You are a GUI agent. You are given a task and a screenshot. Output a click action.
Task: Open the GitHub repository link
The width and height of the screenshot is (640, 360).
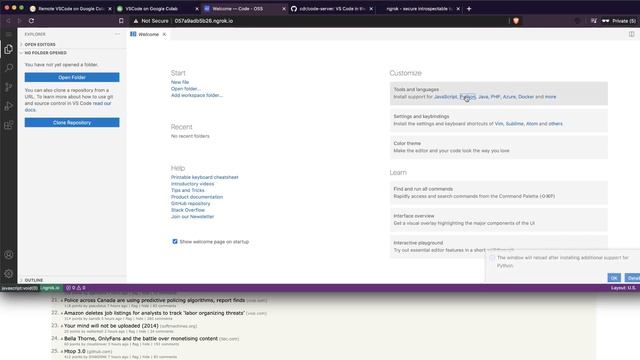tap(191, 203)
